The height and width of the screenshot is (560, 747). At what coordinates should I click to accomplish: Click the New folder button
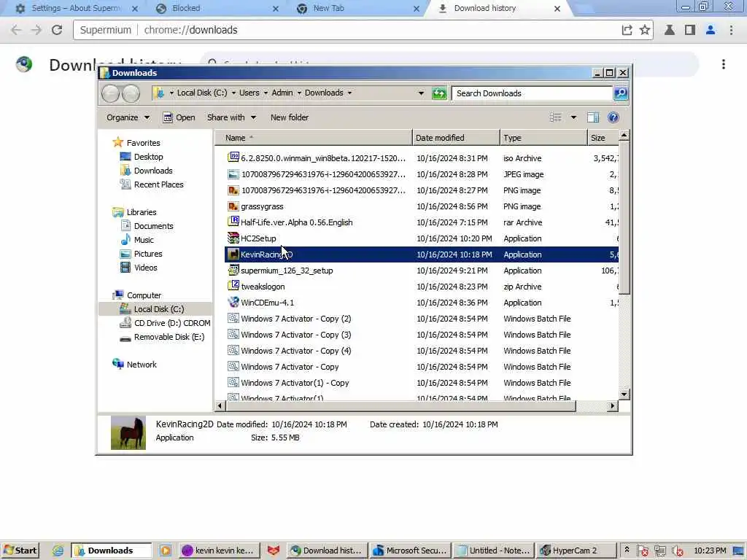click(289, 117)
